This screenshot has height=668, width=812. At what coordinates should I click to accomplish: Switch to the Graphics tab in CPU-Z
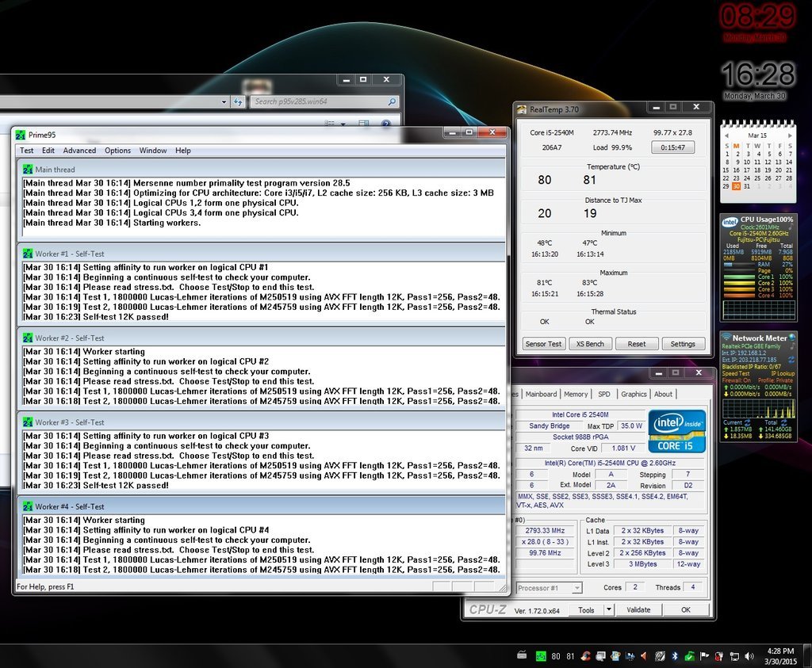634,394
